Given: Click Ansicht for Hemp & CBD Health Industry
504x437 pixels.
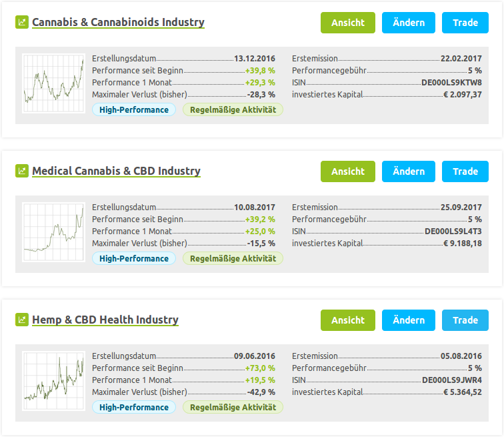Looking at the screenshot, I should click(x=348, y=320).
